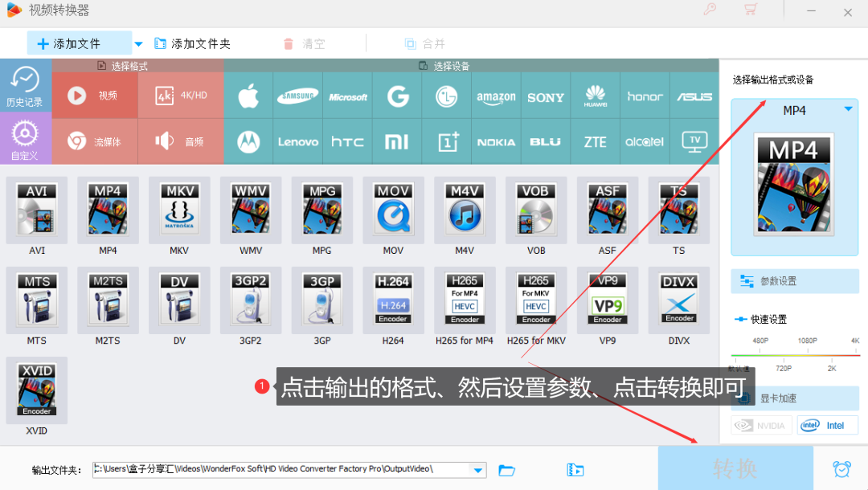This screenshot has height=490, width=868.
Task: Choose H265 for MKV format
Action: (536, 300)
